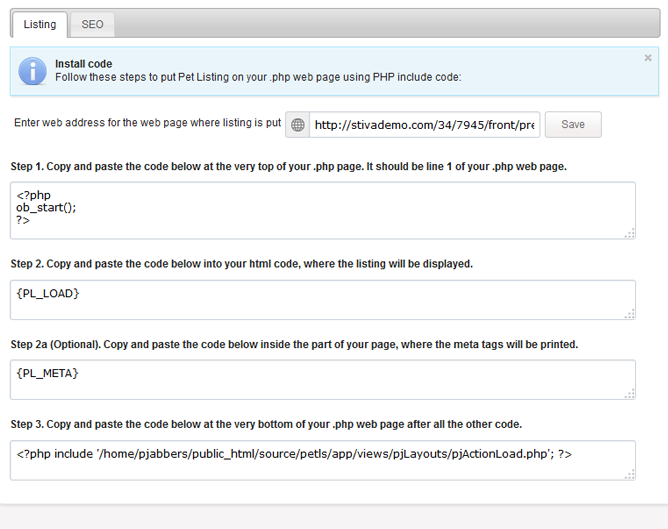Viewport: 668px width, 529px height.
Task: Click the globe icon beside URL field
Action: tap(297, 125)
